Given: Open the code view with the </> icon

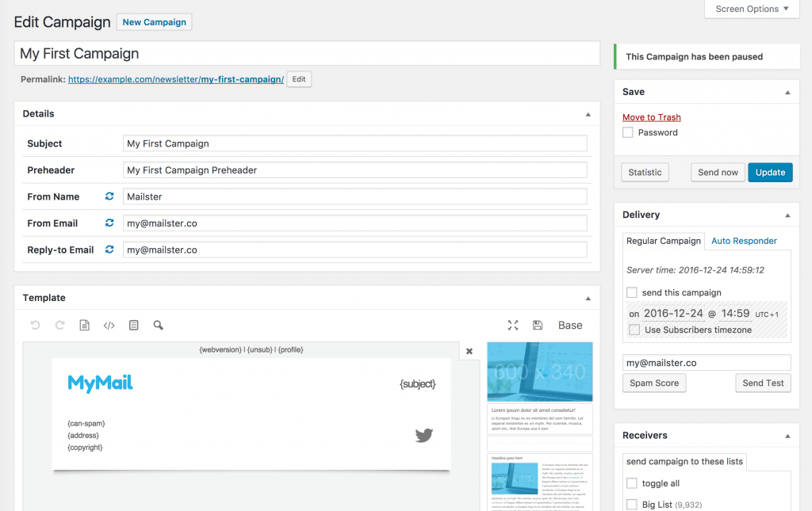Looking at the screenshot, I should click(x=109, y=325).
